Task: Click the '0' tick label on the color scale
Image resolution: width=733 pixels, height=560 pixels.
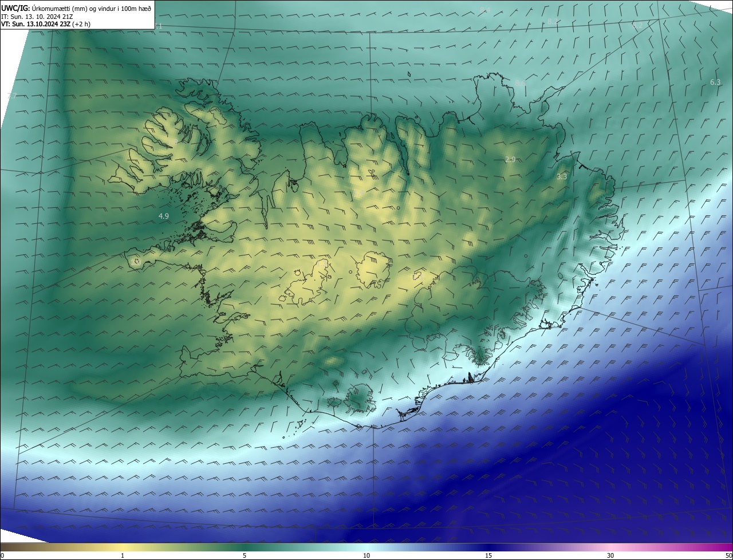Action: [2, 555]
